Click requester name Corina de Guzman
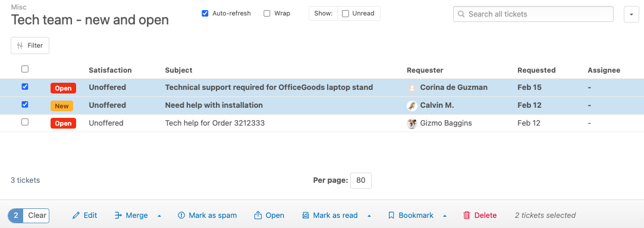Screen dimensions: 644x228 [454, 88]
